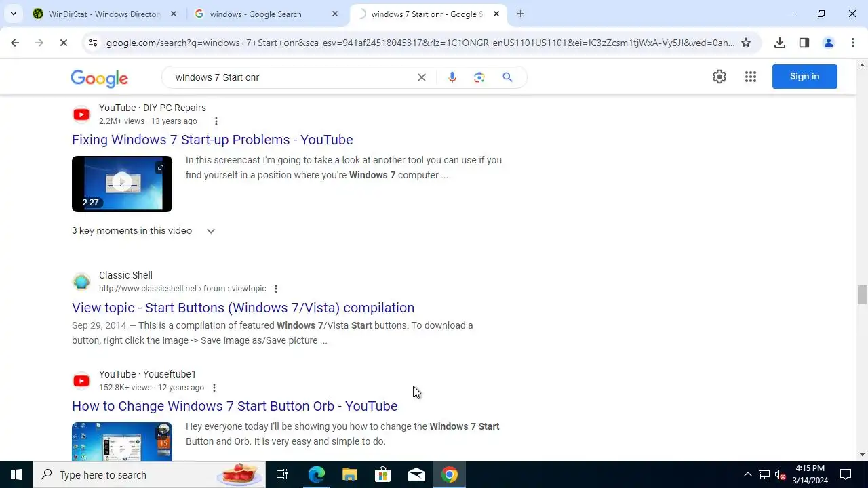
Task: Click the Chrome address bar URL
Action: [x=420, y=43]
